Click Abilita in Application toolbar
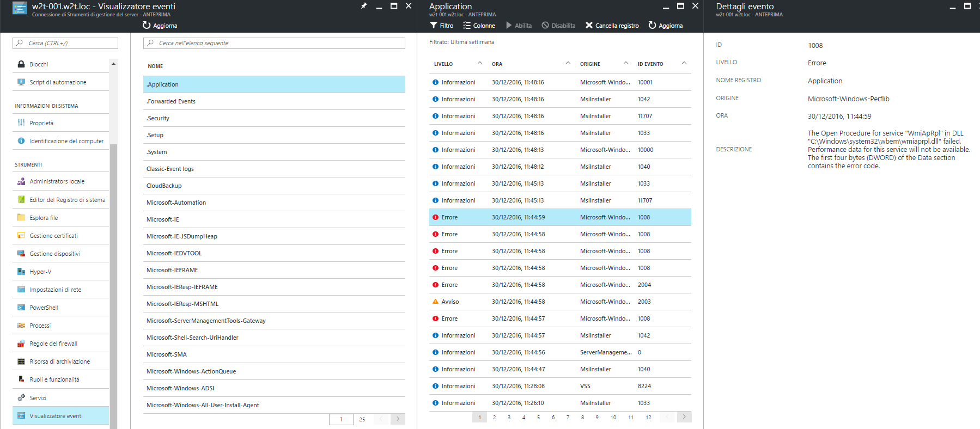 pos(518,26)
